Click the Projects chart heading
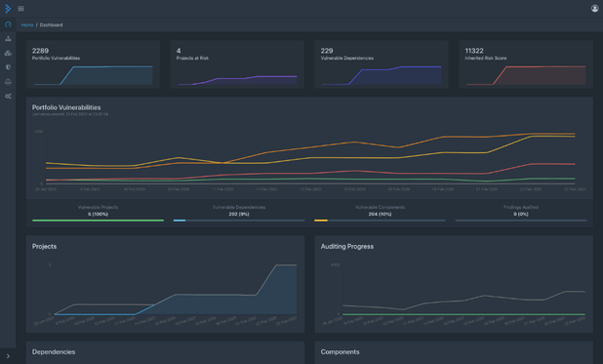Image resolution: width=603 pixels, height=364 pixels. coord(44,246)
